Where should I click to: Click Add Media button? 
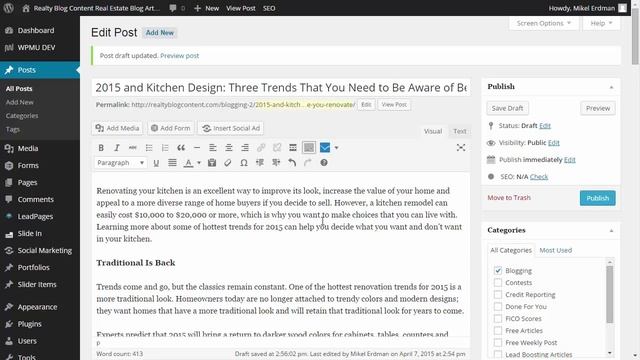tap(117, 128)
